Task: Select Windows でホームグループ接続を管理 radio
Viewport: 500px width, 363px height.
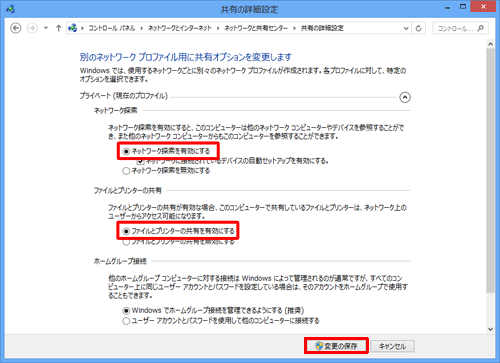Action: pos(126,311)
